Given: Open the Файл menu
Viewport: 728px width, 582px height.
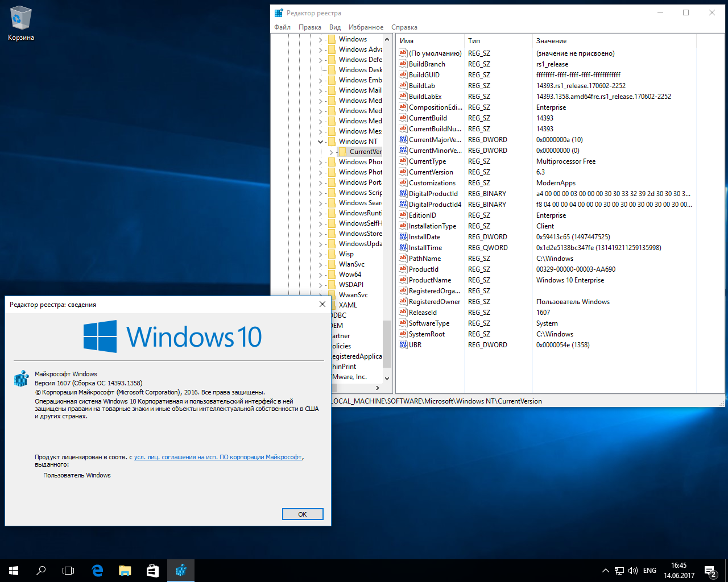Looking at the screenshot, I should (282, 27).
